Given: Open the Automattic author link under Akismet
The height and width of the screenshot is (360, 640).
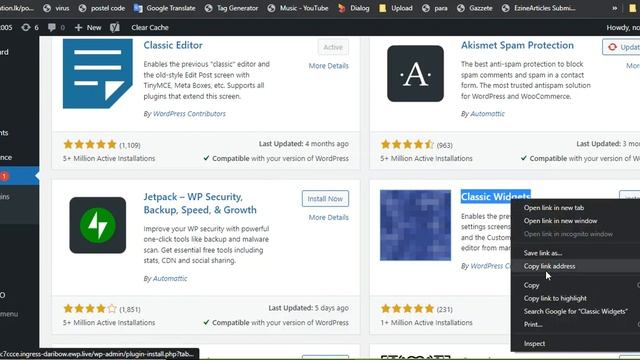Looking at the screenshot, I should 487,114.
